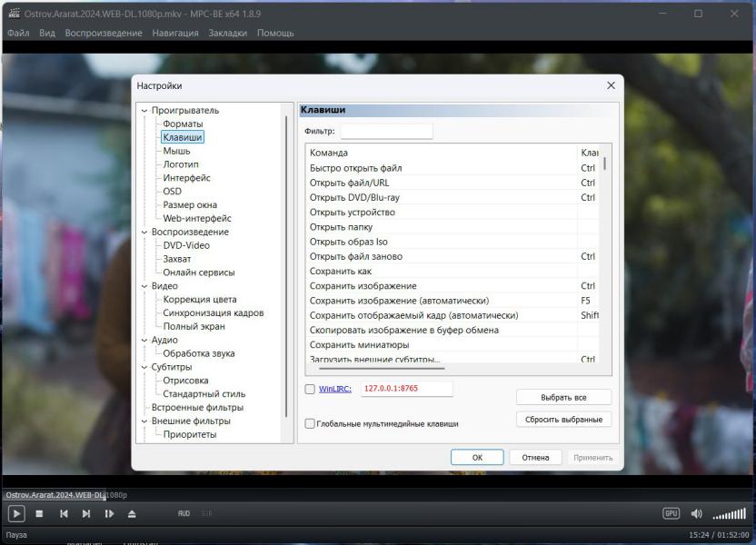Click the GPU indicator icon
Image resolution: width=756 pixels, height=545 pixels.
point(671,514)
